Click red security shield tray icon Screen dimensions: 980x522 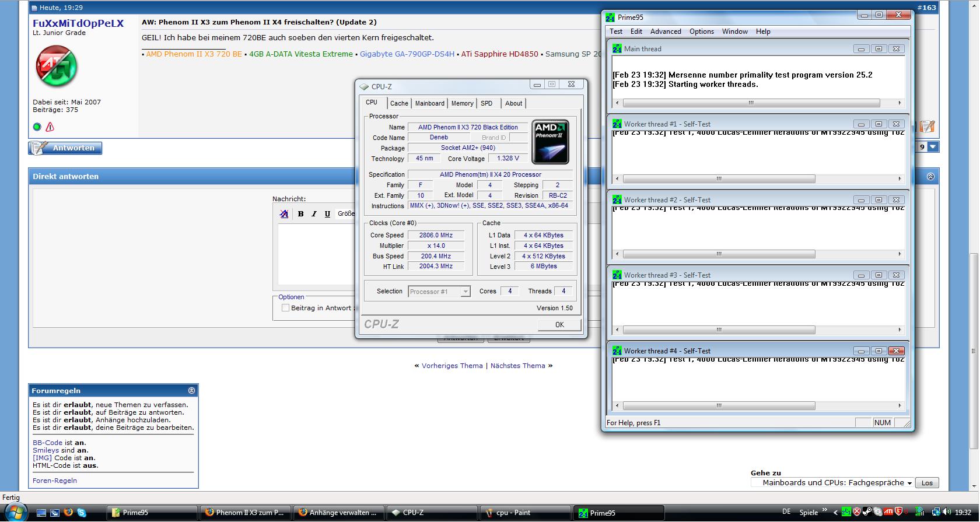[x=857, y=512]
